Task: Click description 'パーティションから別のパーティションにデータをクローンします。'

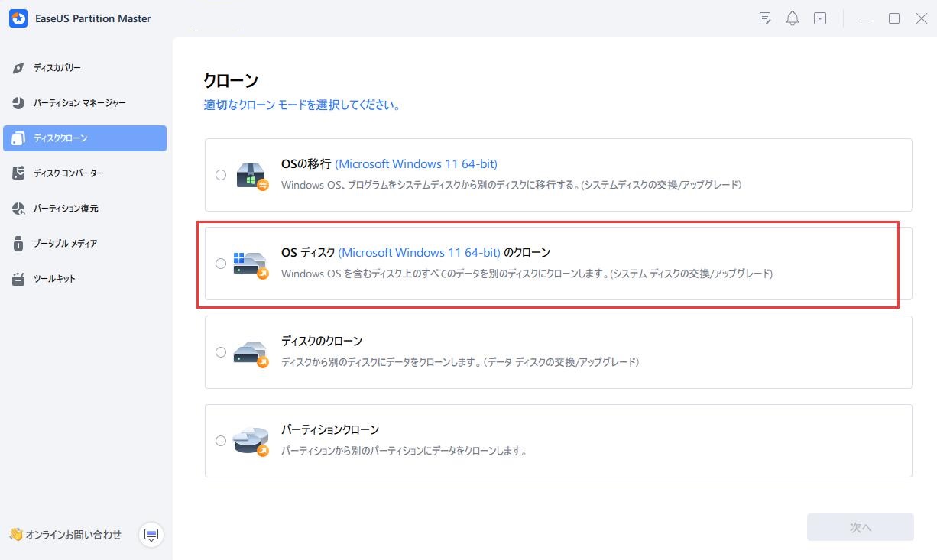Action: [404, 452]
